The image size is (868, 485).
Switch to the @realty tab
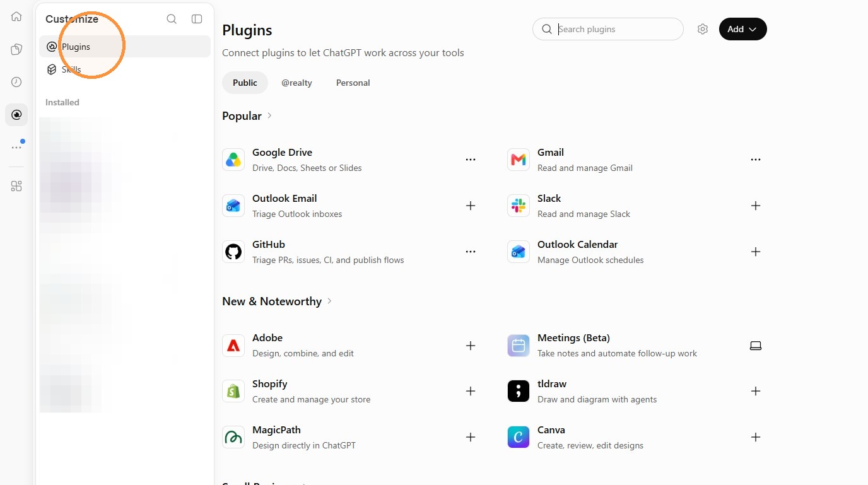click(296, 83)
